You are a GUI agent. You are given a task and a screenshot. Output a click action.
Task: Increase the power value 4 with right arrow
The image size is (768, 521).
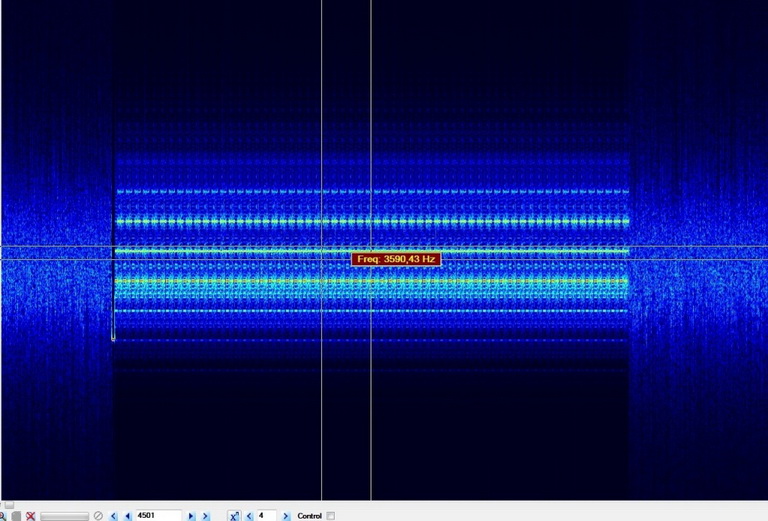(x=286, y=516)
